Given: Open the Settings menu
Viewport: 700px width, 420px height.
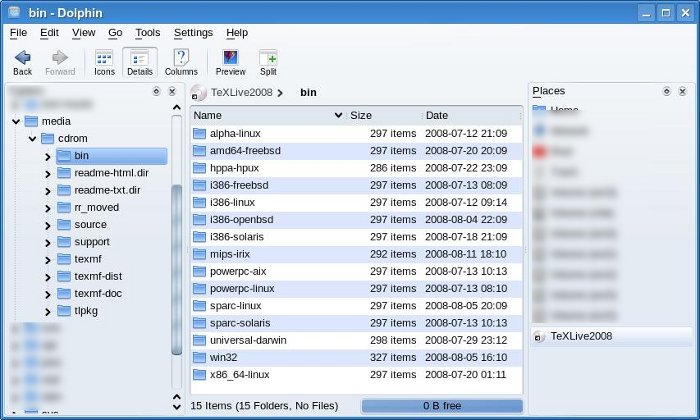Looking at the screenshot, I should 193,33.
